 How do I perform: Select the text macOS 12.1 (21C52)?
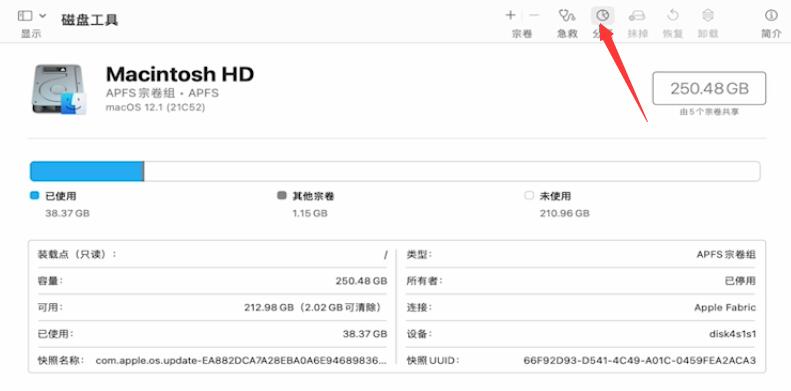[x=155, y=107]
